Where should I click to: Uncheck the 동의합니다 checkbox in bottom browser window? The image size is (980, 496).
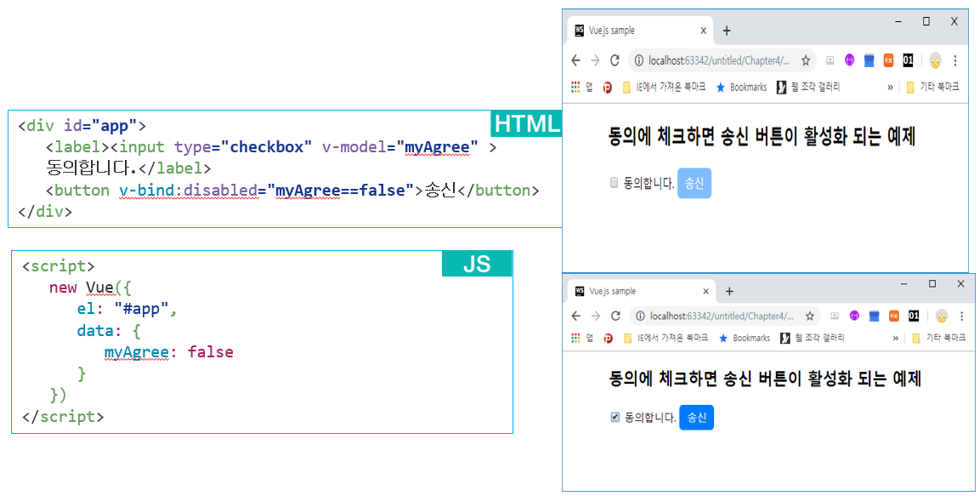[615, 417]
